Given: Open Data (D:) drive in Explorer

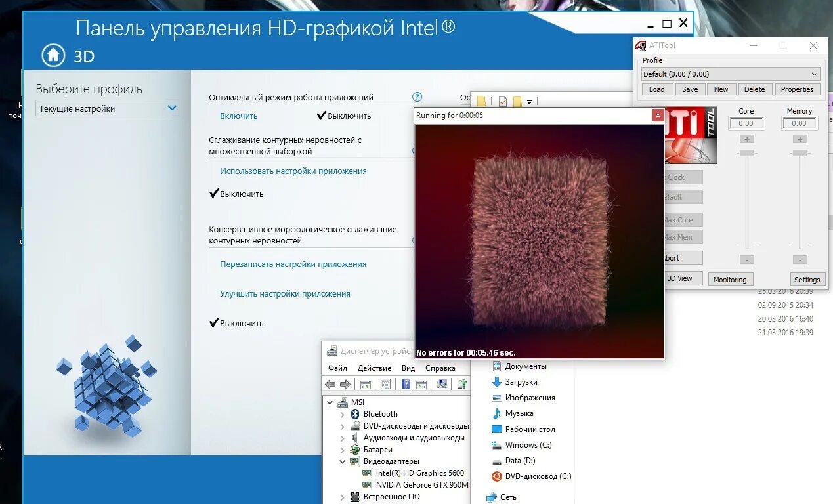Looking at the screenshot, I should [513, 461].
